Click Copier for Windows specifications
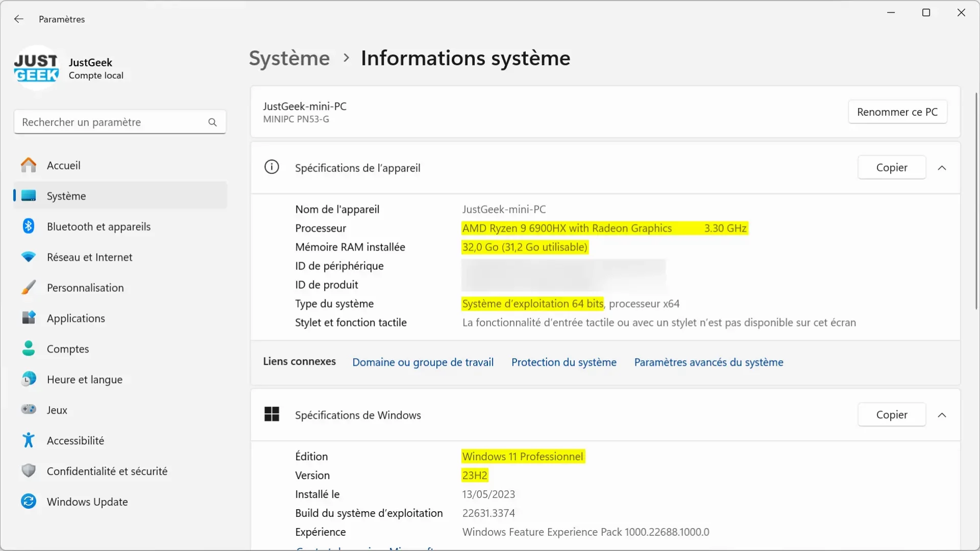This screenshot has width=980, height=551. point(892,414)
